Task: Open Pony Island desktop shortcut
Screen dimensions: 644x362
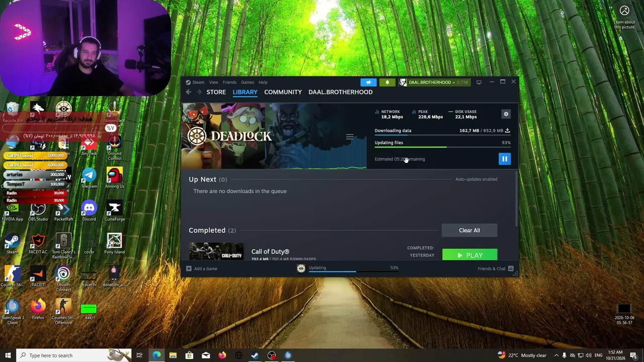Action: tap(115, 244)
